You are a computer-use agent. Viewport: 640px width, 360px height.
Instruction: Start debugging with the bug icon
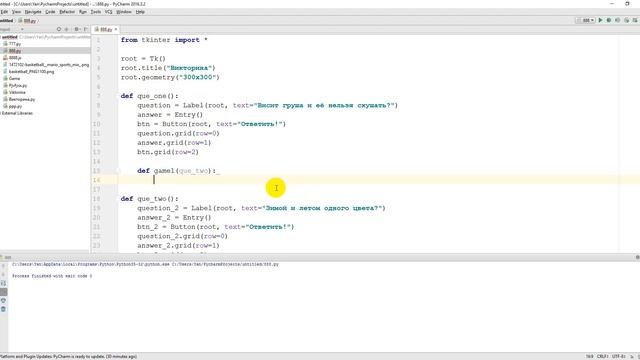(609, 20)
